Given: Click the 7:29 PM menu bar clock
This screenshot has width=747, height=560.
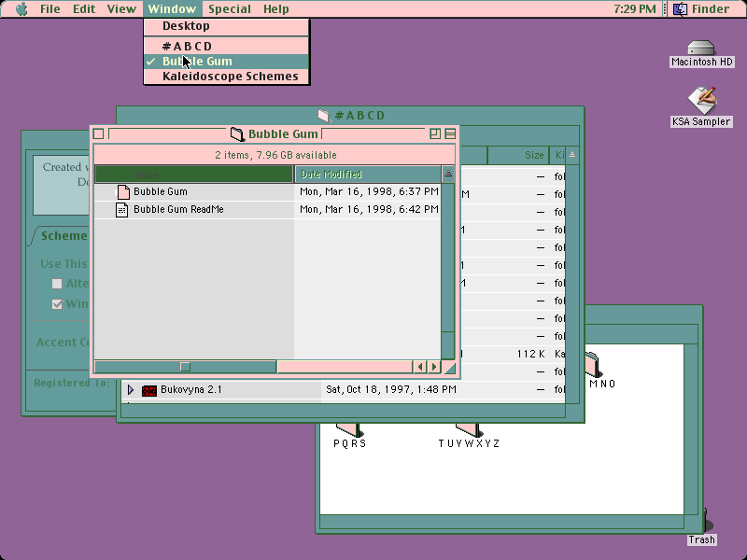Looking at the screenshot, I should (635, 9).
